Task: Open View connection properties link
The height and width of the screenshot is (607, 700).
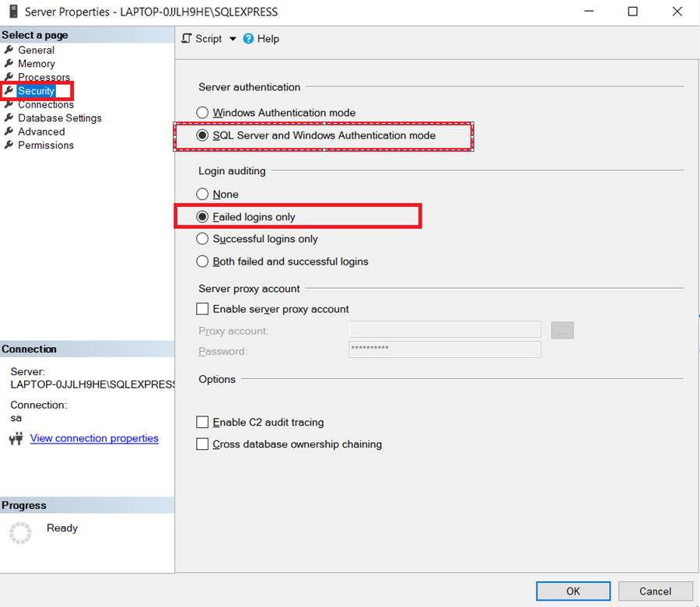Action: [x=94, y=438]
